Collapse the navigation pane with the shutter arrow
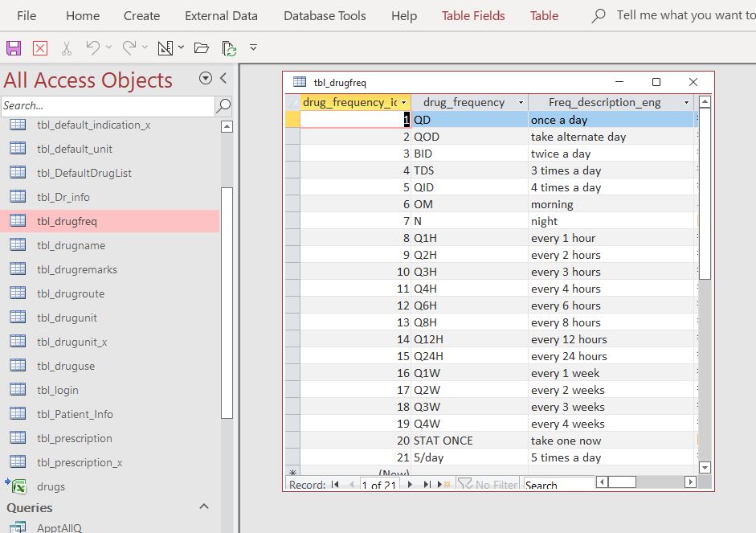Viewport: 756px width, 533px height. 223,80
